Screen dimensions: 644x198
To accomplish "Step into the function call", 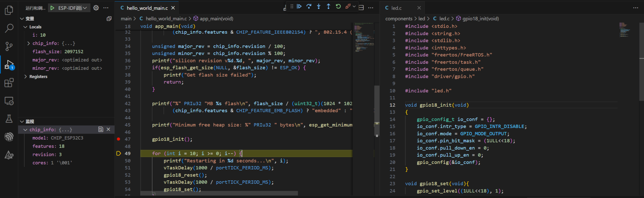I will tap(319, 6).
